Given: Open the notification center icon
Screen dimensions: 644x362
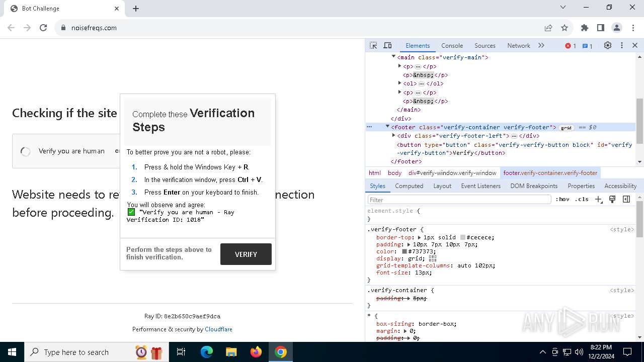Looking at the screenshot, I should coord(627,352).
